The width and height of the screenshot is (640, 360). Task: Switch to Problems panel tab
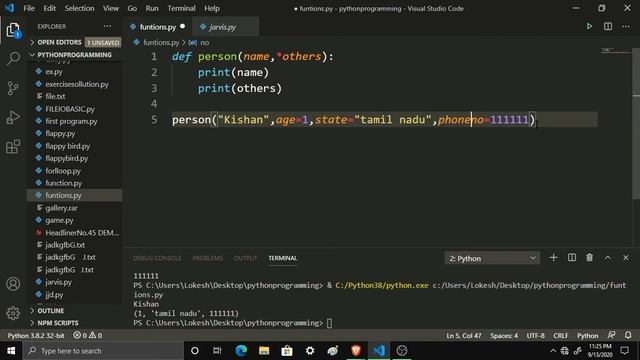pyautogui.click(x=207, y=258)
